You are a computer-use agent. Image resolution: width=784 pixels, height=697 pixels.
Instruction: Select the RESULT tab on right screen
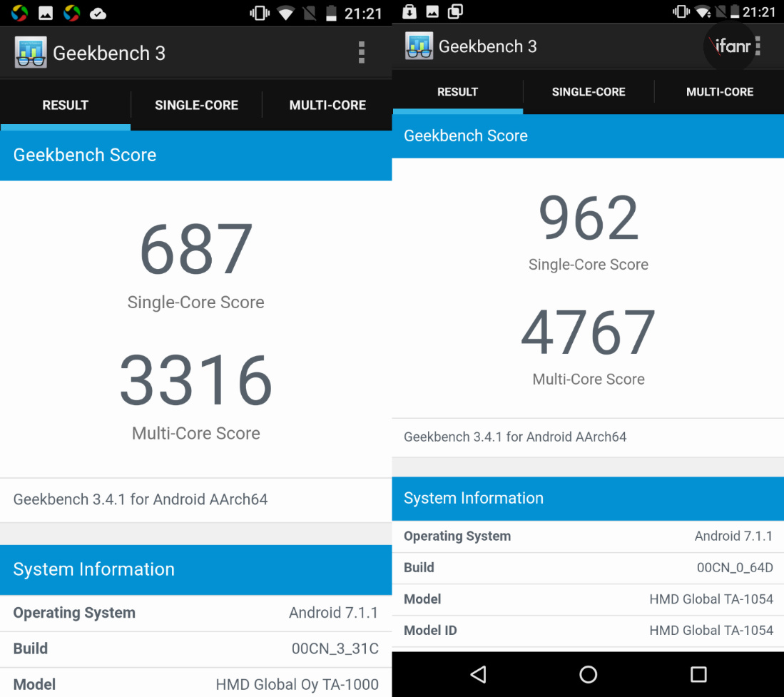457,92
